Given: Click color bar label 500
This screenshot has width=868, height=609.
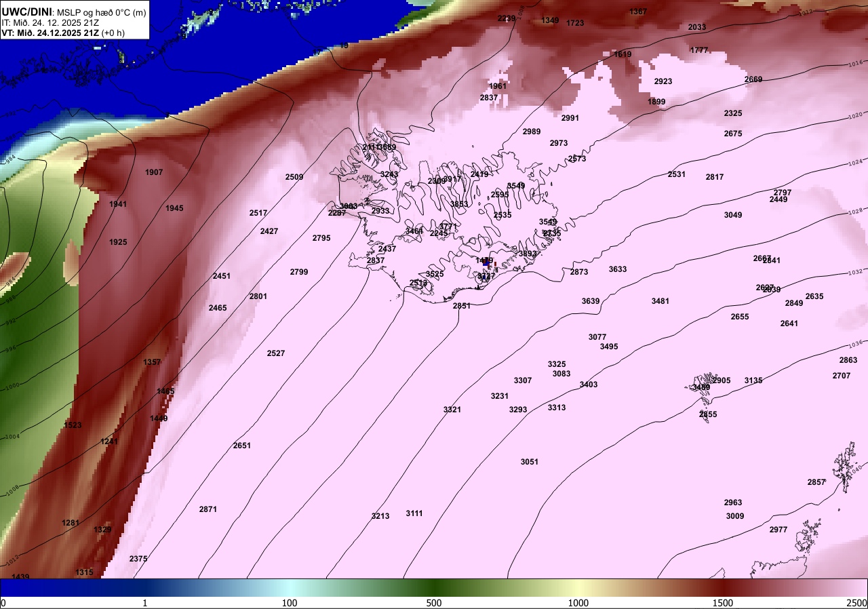Looking at the screenshot, I should [x=434, y=603].
